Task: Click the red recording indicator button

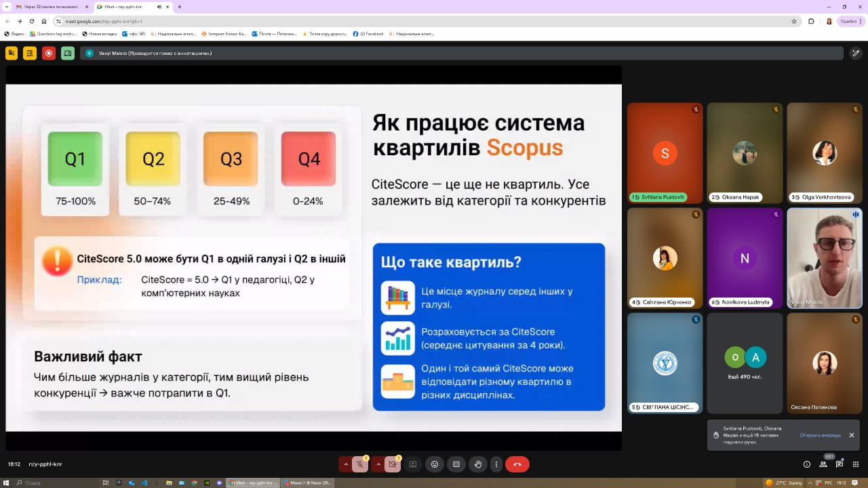Action: (49, 53)
